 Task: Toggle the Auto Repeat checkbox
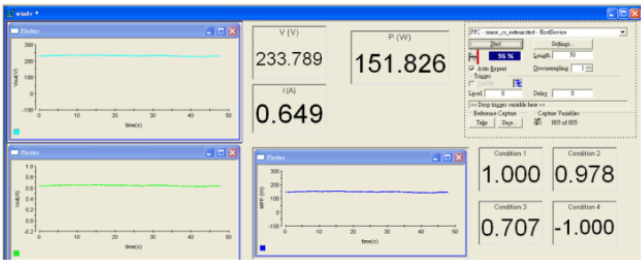click(x=472, y=68)
